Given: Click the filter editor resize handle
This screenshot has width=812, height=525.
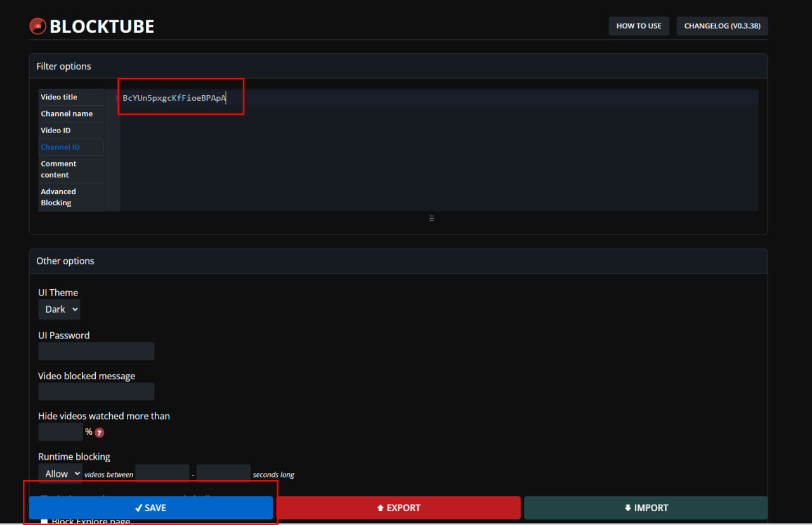Looking at the screenshot, I should pos(431,218).
